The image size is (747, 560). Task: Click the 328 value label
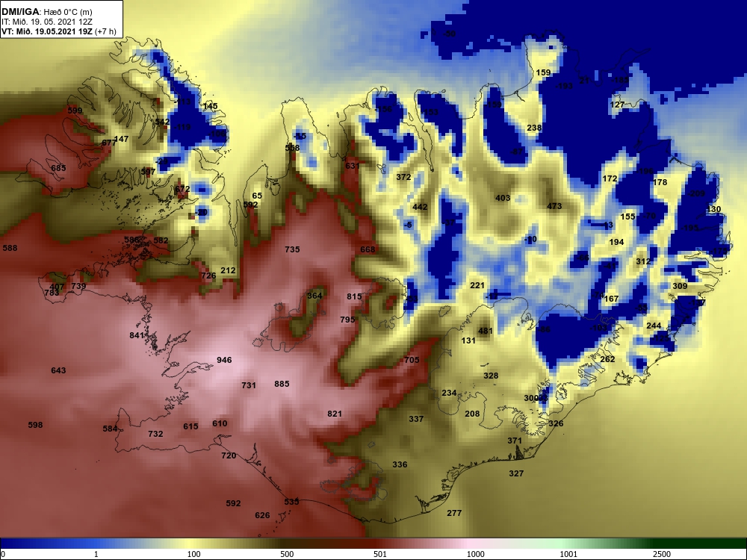coord(491,376)
